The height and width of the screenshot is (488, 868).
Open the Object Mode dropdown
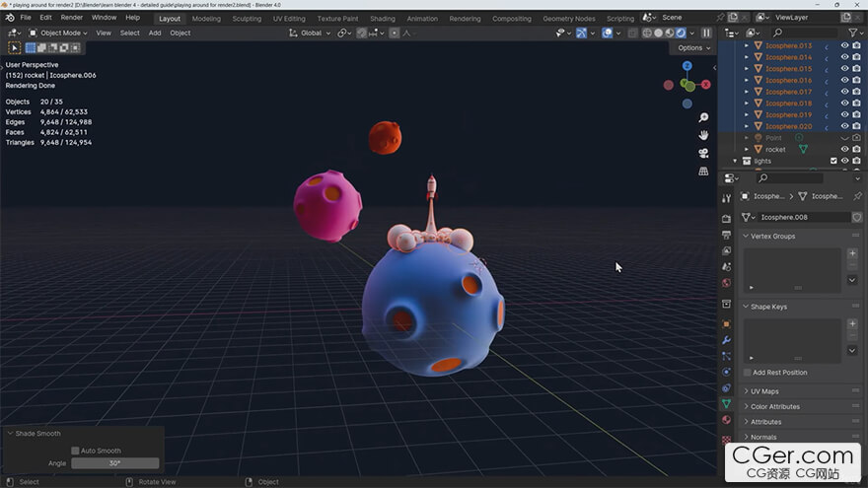pos(59,33)
